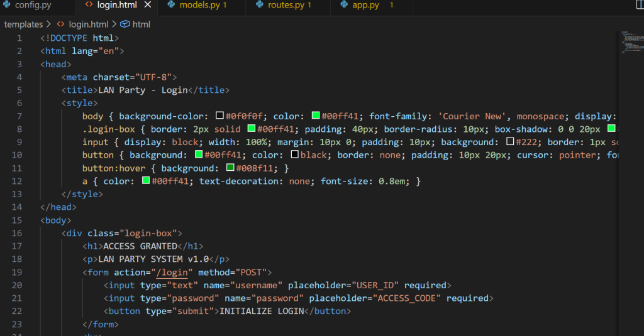Image resolution: width=644 pixels, height=336 pixels.
Task: Select the app.py tab
Action: point(365,6)
